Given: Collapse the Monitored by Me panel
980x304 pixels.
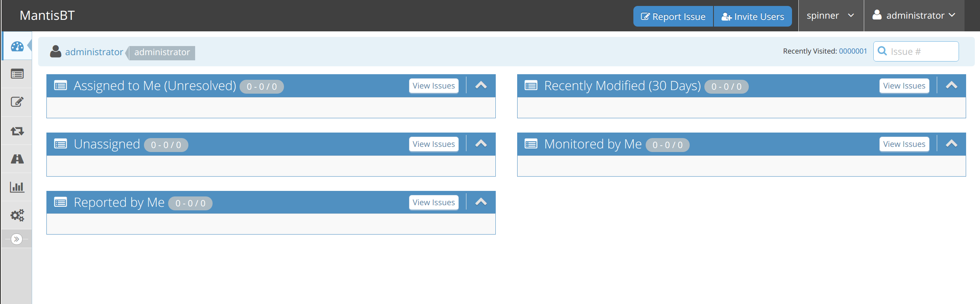Looking at the screenshot, I should click(x=951, y=144).
